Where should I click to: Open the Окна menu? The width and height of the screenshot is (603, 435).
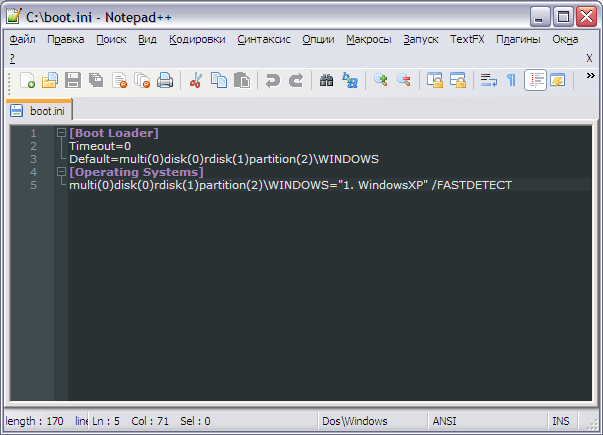click(565, 39)
